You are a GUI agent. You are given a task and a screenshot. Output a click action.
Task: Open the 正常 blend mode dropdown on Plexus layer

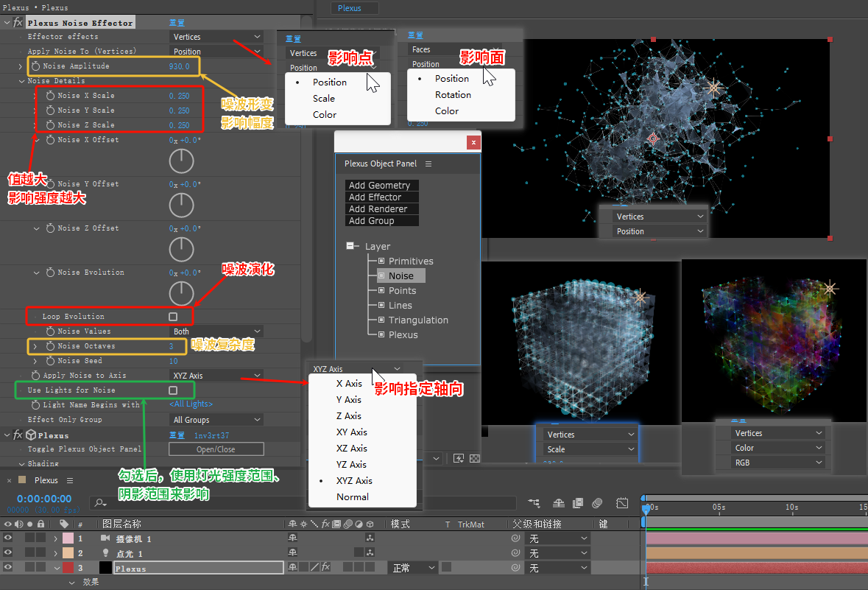[414, 568]
